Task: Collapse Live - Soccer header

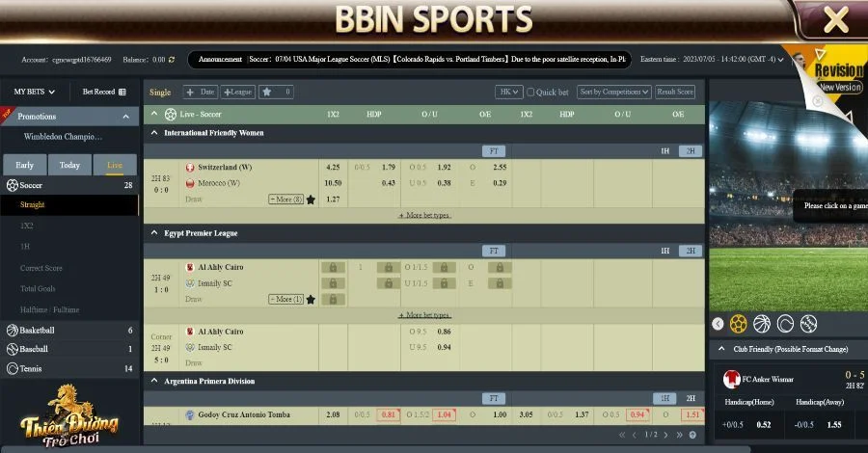Action: click(154, 114)
